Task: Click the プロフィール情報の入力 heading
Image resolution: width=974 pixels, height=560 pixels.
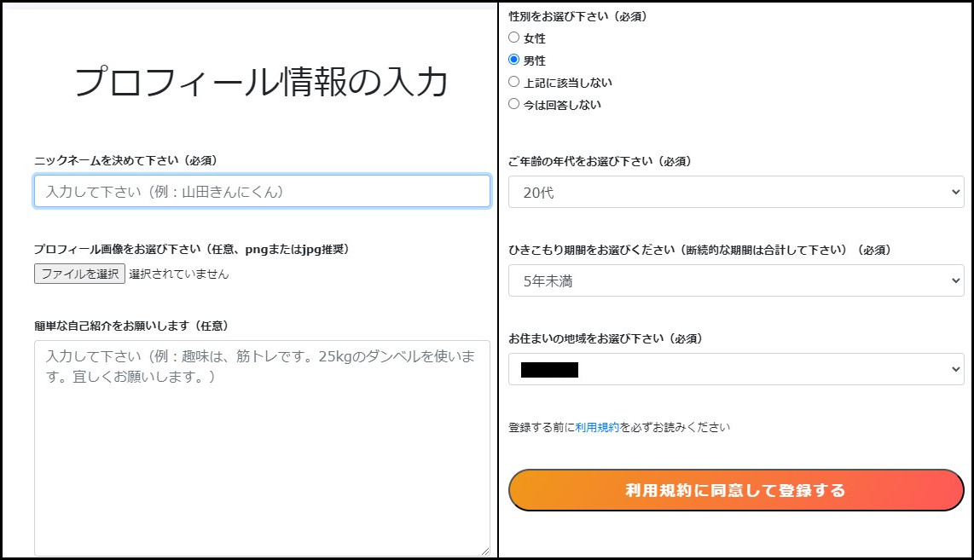Action: (261, 82)
